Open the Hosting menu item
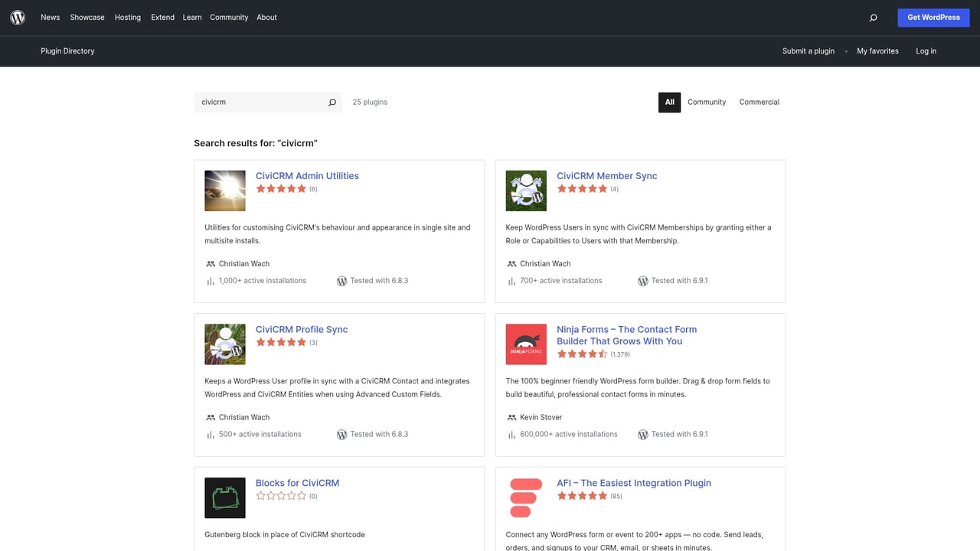Image resolution: width=980 pixels, height=551 pixels. point(127,17)
